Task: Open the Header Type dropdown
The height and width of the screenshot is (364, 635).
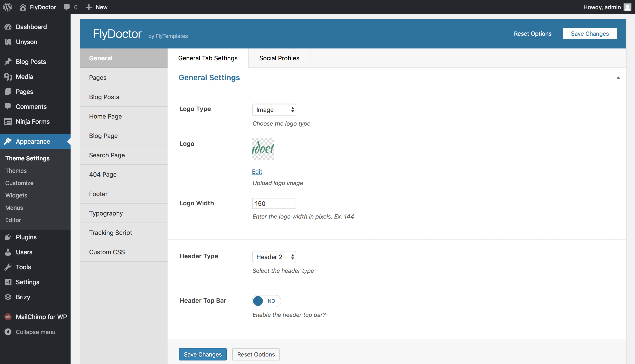Action: click(274, 257)
